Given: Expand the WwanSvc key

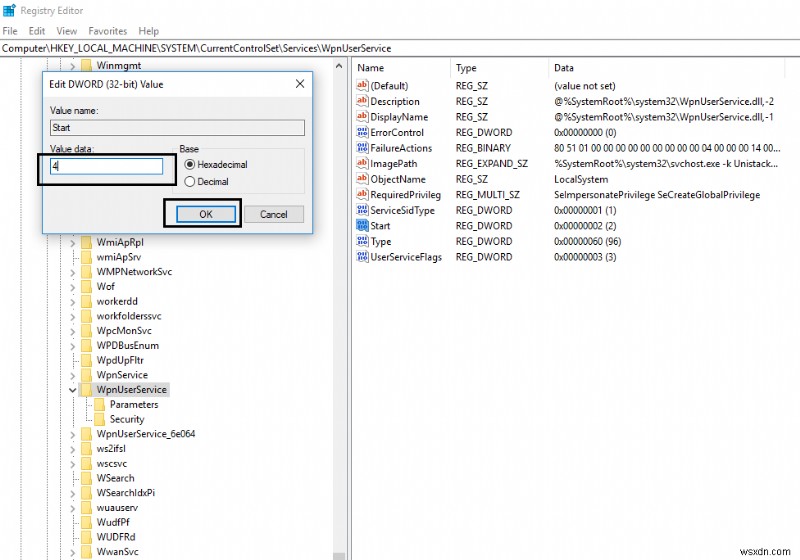Looking at the screenshot, I should (72, 552).
